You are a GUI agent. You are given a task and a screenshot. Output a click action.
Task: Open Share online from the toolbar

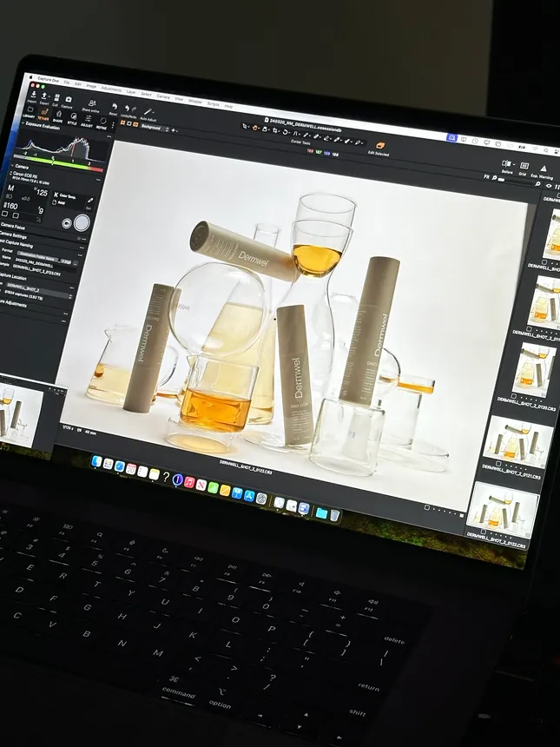click(x=92, y=102)
